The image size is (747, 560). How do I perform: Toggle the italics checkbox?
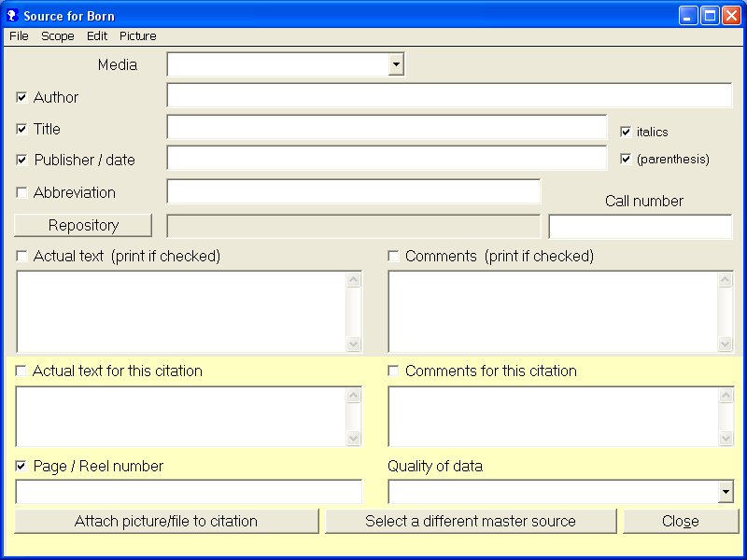point(626,132)
